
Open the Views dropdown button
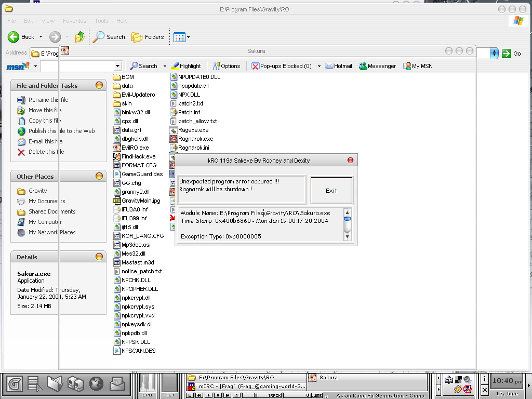pyautogui.click(x=181, y=37)
